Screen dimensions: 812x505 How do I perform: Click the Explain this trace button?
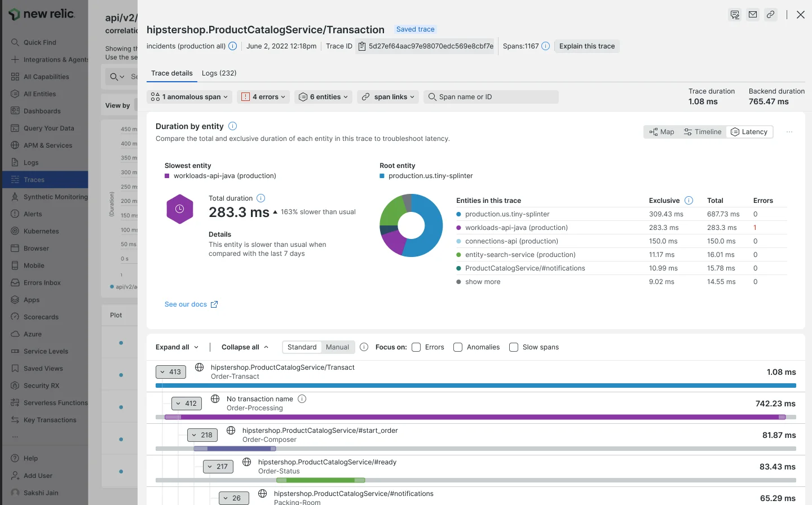click(x=586, y=46)
